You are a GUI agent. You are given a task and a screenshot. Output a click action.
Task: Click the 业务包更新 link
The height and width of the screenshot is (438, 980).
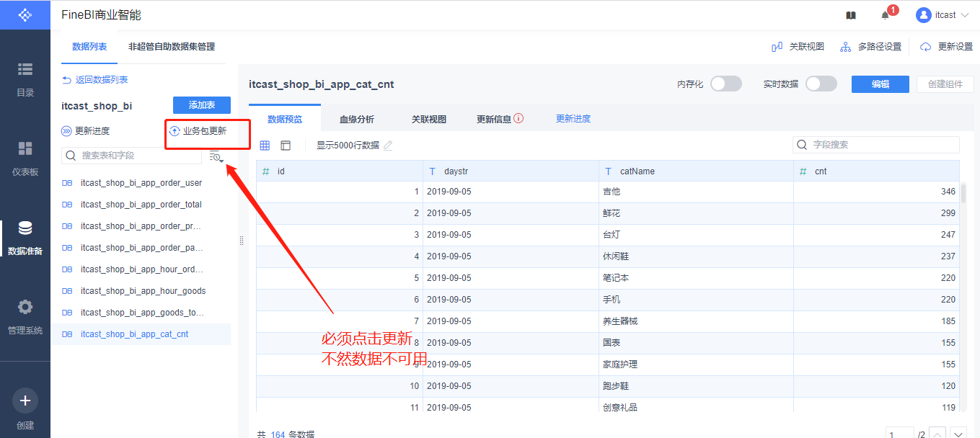tap(205, 131)
